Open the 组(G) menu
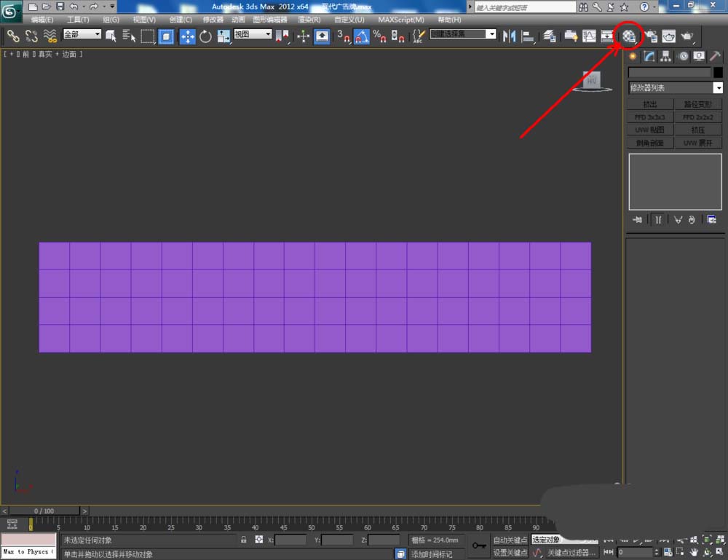This screenshot has height=560, width=728. 111,20
